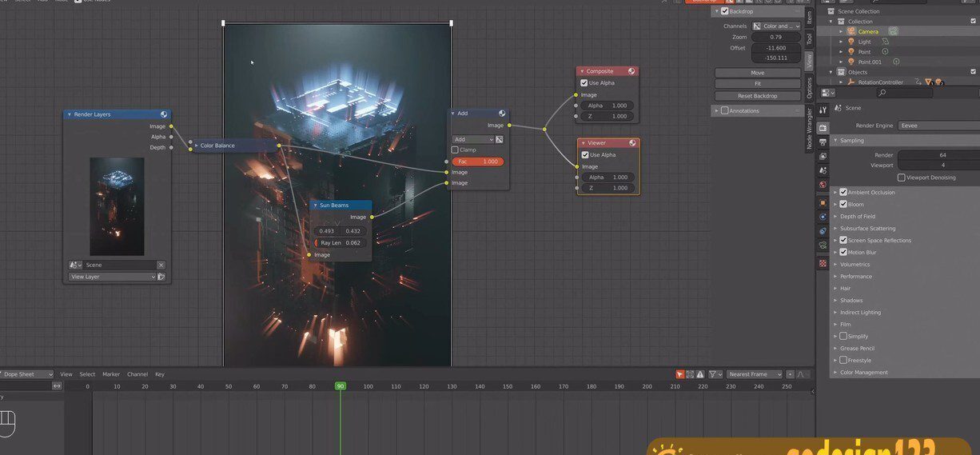Click the Composite node's sphere preview icon
This screenshot has width=980, height=455.
click(631, 71)
